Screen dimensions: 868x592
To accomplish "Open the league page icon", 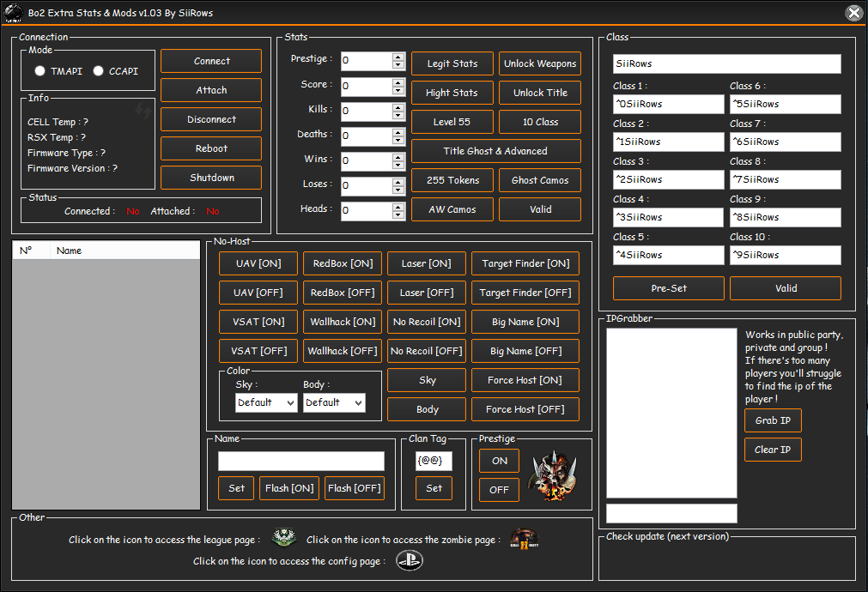I will (284, 537).
